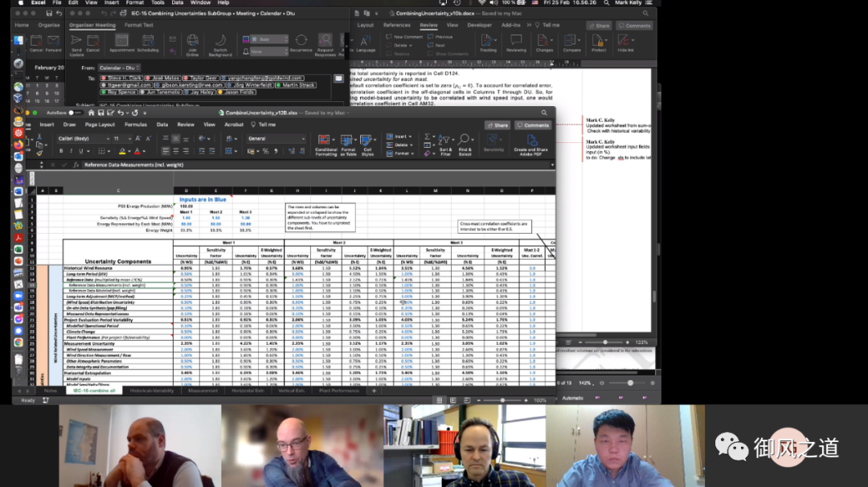This screenshot has height=487, width=868.
Task: Select Historical Wind Resource row label
Action: [x=88, y=268]
